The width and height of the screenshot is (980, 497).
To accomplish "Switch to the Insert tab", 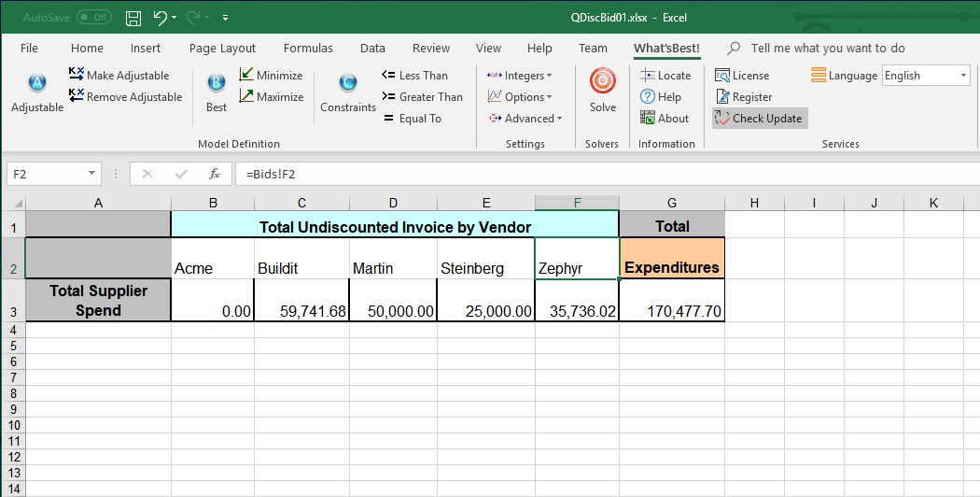I will point(146,49).
